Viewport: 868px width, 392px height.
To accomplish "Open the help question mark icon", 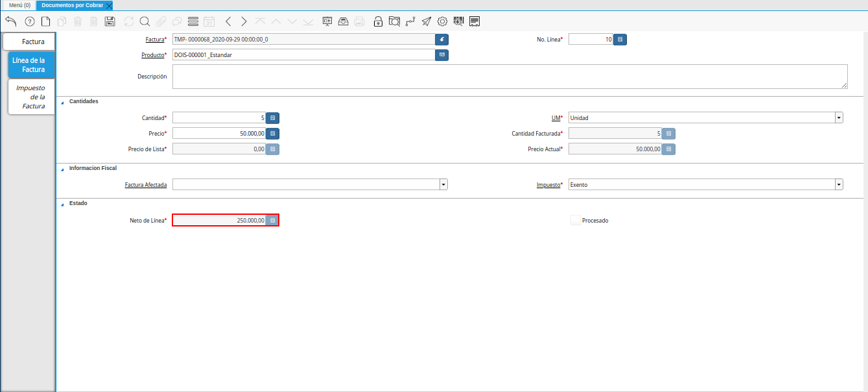I will [x=30, y=21].
